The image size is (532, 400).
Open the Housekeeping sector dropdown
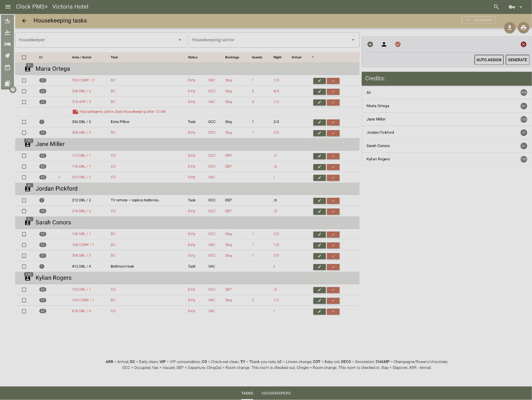pyautogui.click(x=274, y=40)
